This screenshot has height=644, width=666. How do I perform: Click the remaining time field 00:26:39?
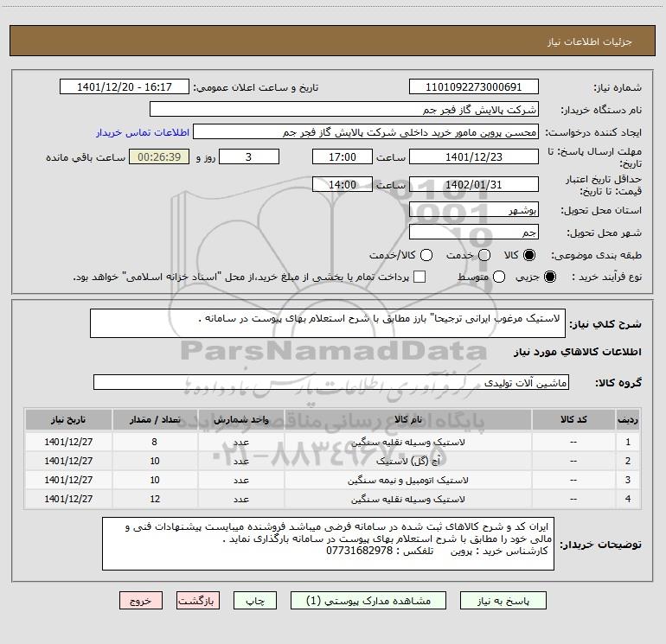[x=159, y=156]
